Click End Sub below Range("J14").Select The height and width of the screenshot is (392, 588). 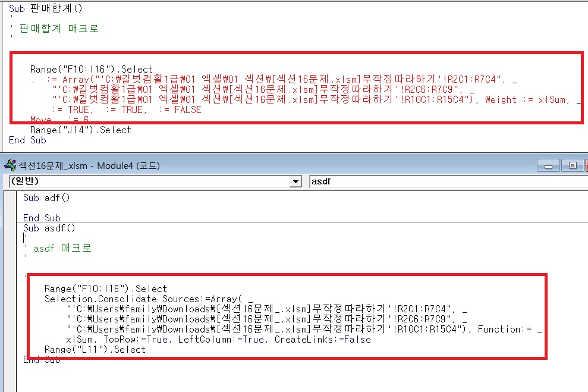point(27,140)
